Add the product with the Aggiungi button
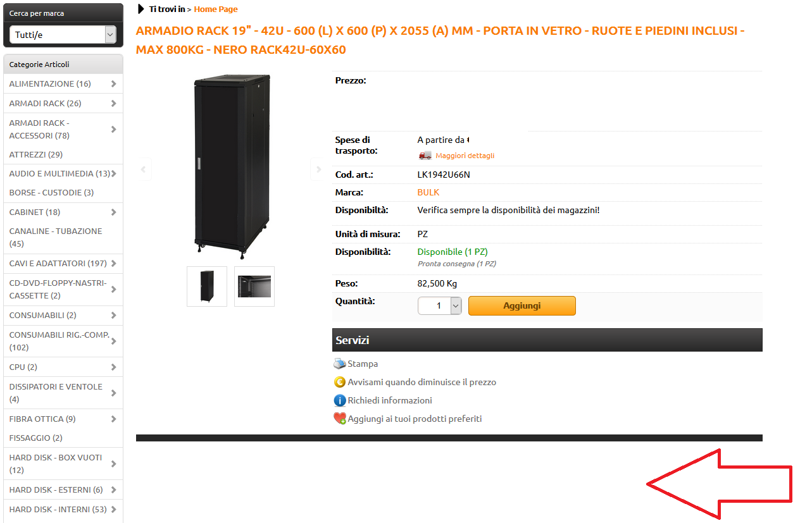 pos(522,305)
